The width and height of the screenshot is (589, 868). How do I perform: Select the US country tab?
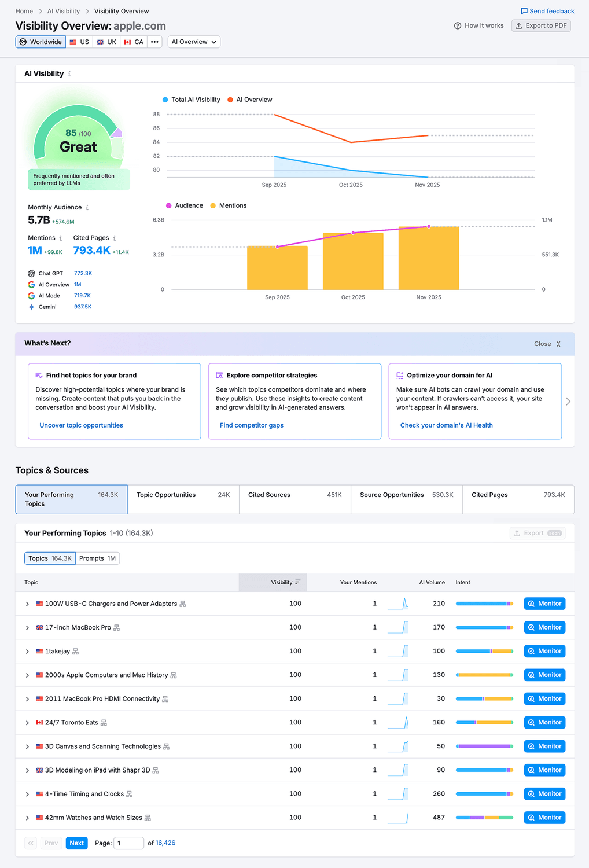tap(79, 42)
